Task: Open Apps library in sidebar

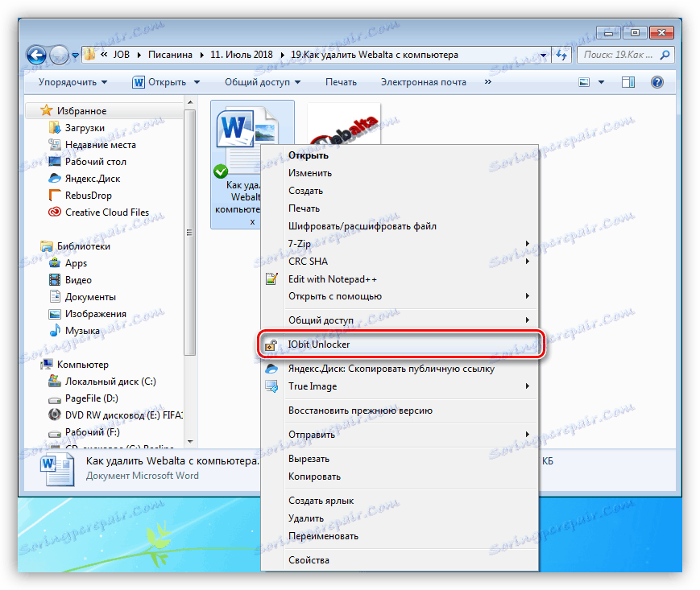Action: coord(76,263)
